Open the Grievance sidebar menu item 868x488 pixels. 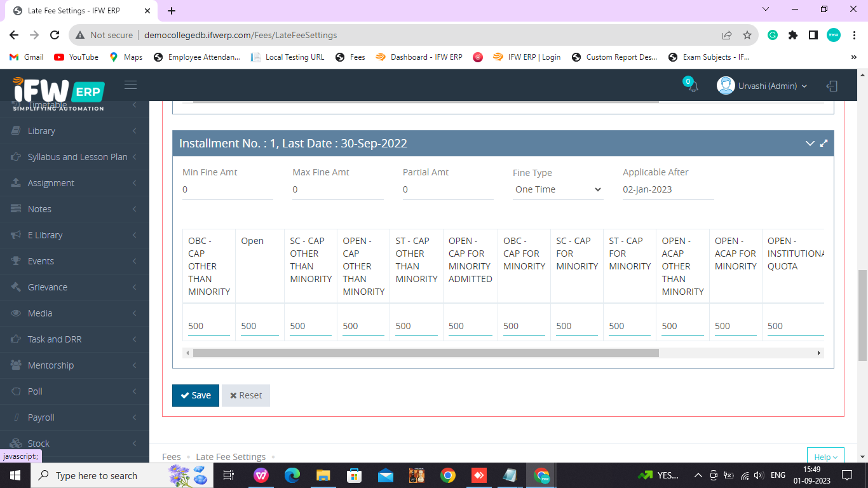click(x=74, y=287)
